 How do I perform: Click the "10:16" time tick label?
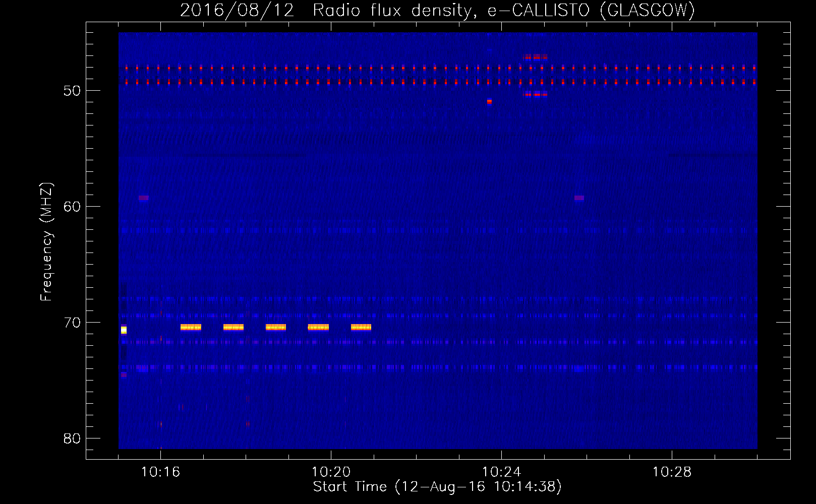point(160,472)
